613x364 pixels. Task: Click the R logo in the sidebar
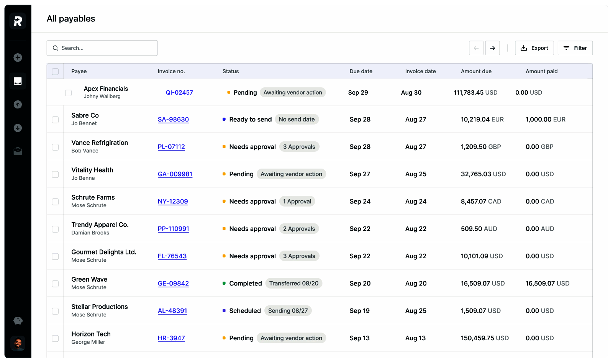click(x=18, y=21)
